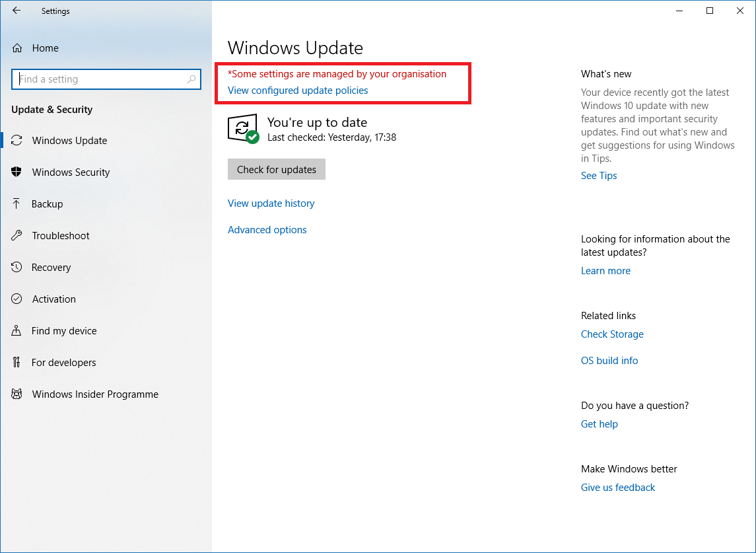This screenshot has width=756, height=553.
Task: Open the Backup section
Action: coord(48,204)
